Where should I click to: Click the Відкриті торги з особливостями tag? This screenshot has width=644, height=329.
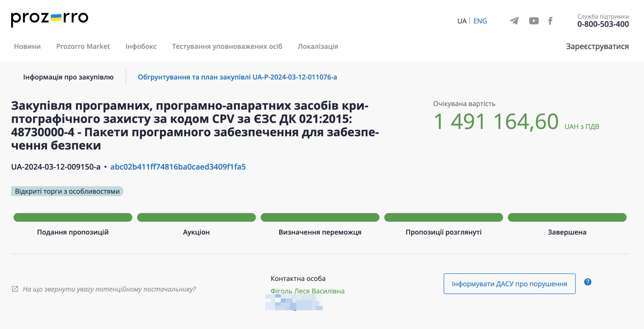pyautogui.click(x=67, y=191)
